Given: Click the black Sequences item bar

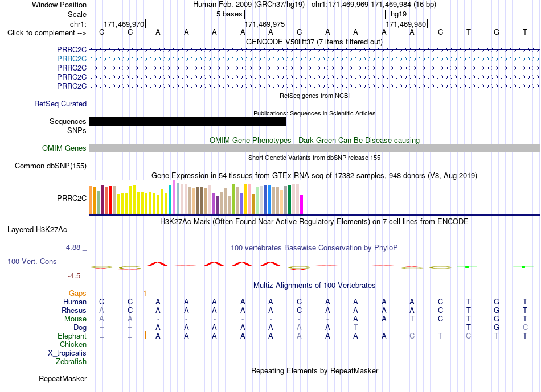Looking at the screenshot, I should (188, 121).
